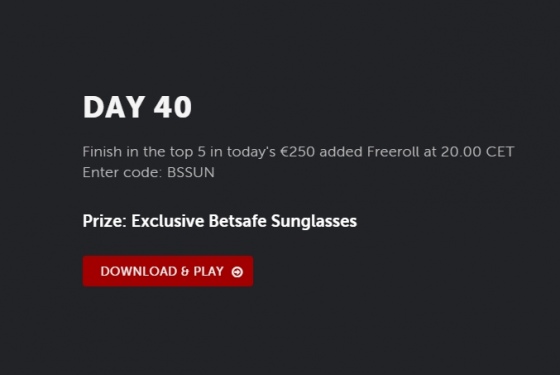
Task: Click the circled arrow icon on the red button
Action: pyautogui.click(x=237, y=272)
